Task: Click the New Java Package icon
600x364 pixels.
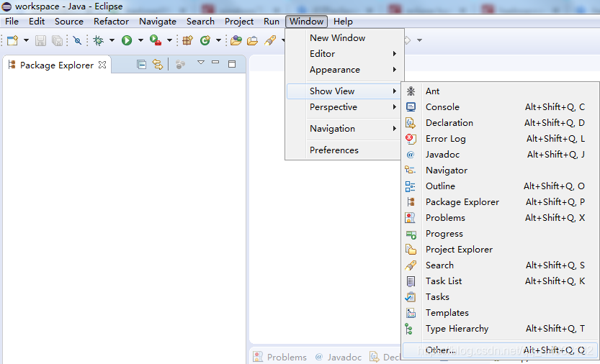Action: 187,40
